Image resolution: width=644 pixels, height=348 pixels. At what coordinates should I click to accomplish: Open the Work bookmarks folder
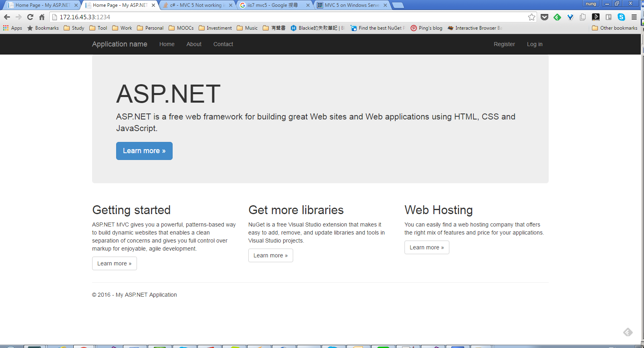pos(122,28)
